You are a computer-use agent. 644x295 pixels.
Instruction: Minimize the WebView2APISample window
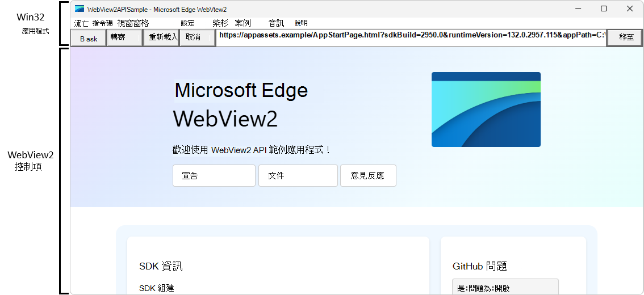tap(578, 9)
